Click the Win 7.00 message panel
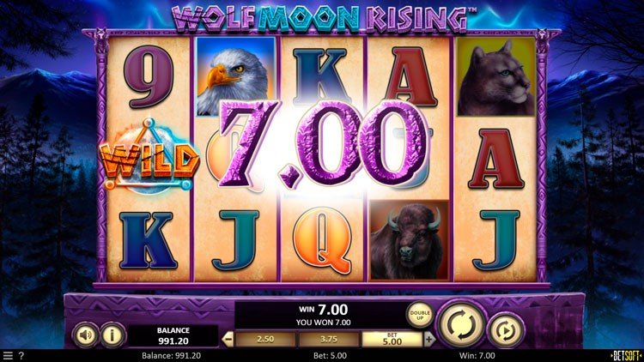The image size is (644, 362). [x=324, y=315]
